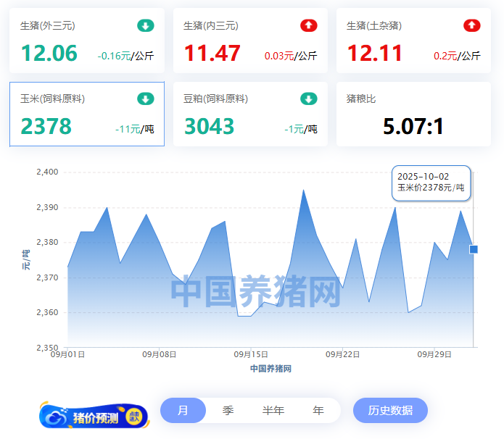The width and height of the screenshot is (504, 439).
Task: Click the 中国养猪网 watermark in chart
Action: click(x=256, y=291)
